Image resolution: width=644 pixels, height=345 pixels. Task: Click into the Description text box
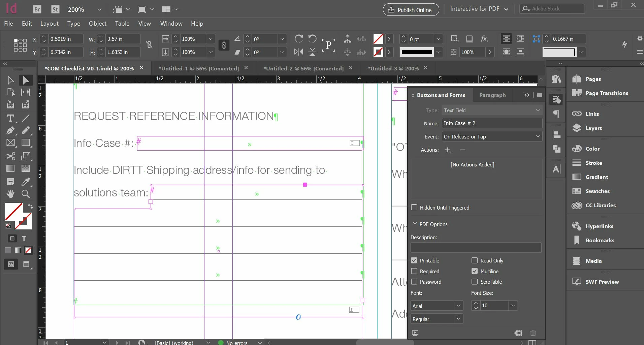coord(476,247)
